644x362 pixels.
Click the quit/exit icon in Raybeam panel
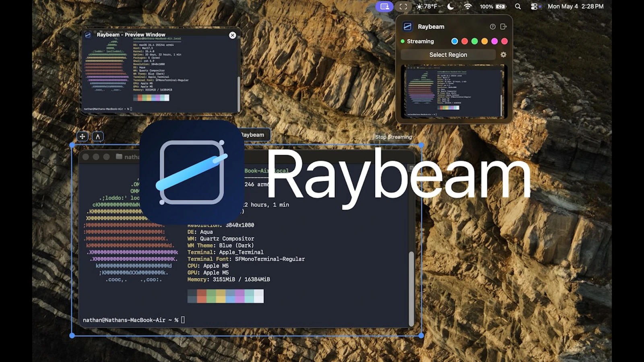click(x=503, y=27)
